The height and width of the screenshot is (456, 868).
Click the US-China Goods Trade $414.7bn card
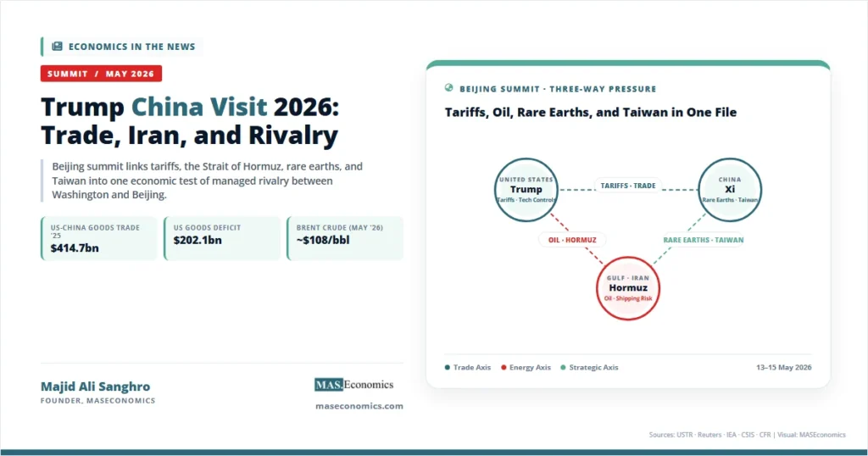(x=99, y=238)
